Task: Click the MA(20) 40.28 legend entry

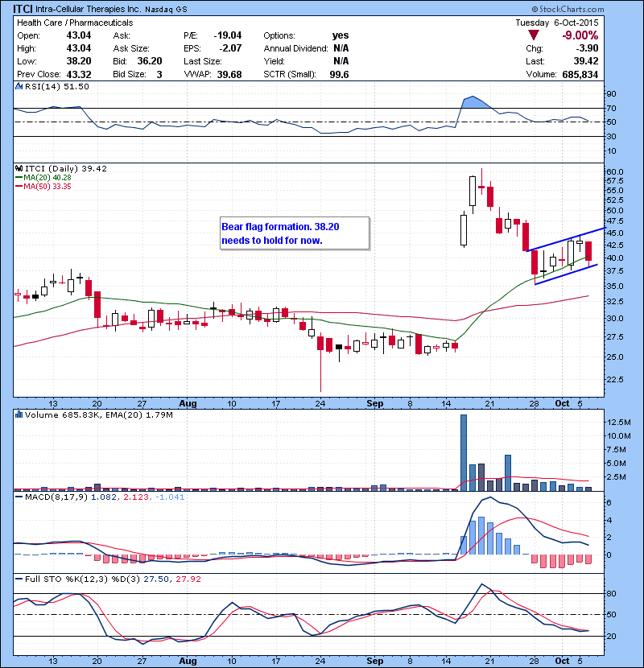Action: [43, 177]
